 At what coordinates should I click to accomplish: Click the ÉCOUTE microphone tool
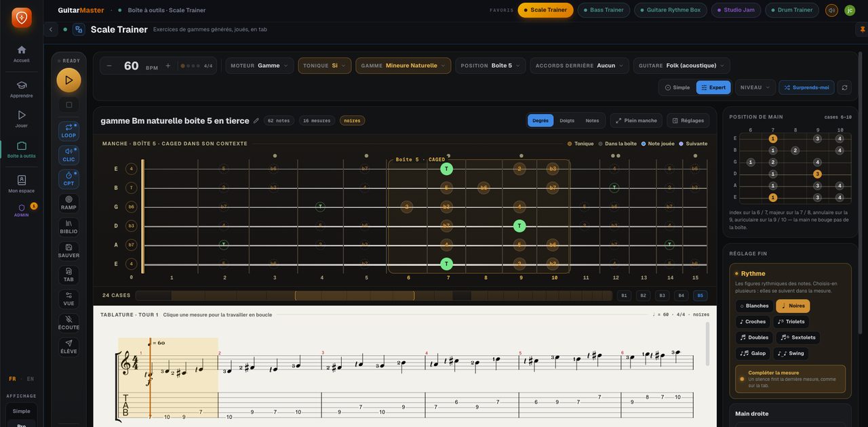click(x=68, y=323)
